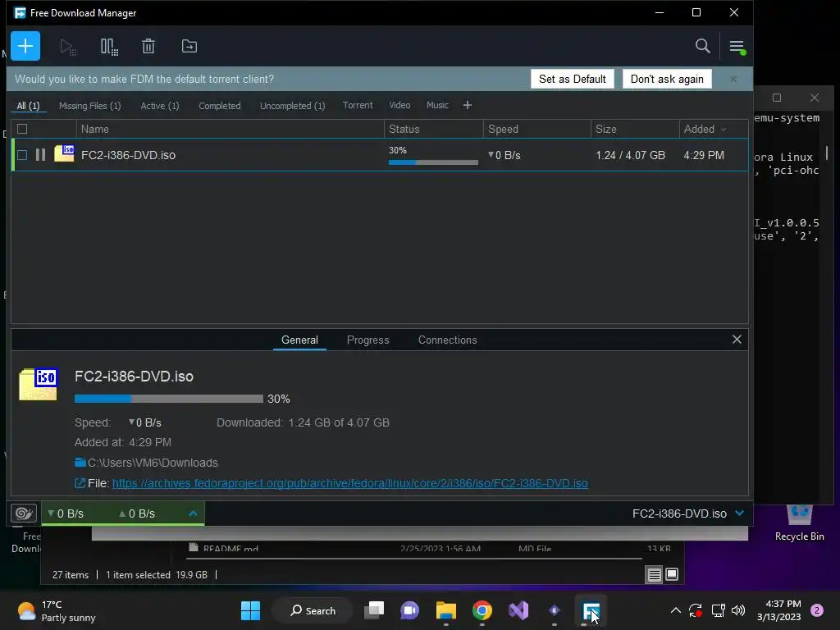The height and width of the screenshot is (630, 840).
Task: Filter by Video tag
Action: pos(399,105)
